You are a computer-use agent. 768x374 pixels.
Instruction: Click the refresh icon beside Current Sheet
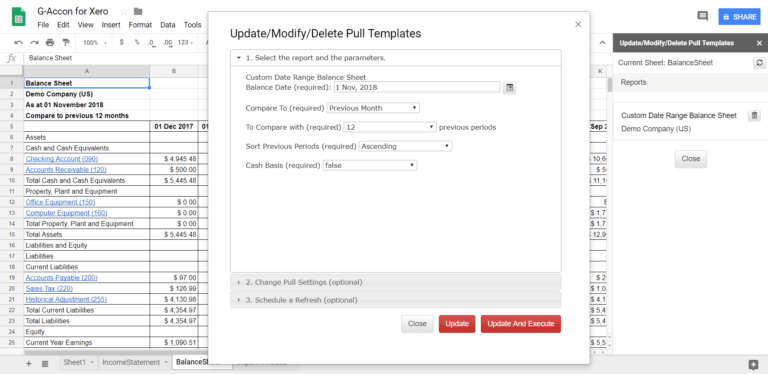tap(759, 63)
